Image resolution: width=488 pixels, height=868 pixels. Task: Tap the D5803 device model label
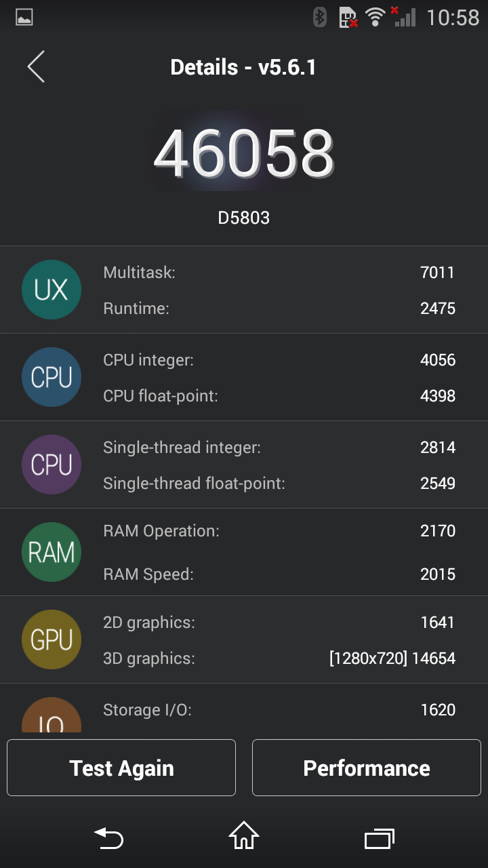(244, 218)
